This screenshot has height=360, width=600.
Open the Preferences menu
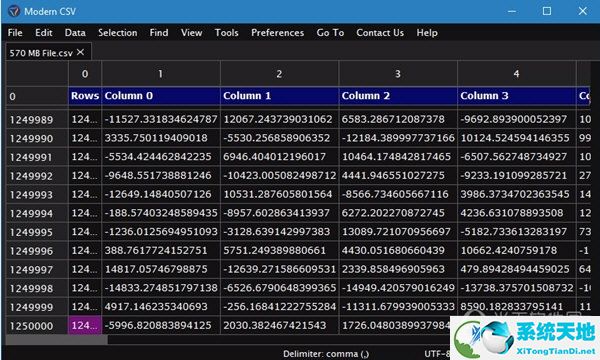277,33
